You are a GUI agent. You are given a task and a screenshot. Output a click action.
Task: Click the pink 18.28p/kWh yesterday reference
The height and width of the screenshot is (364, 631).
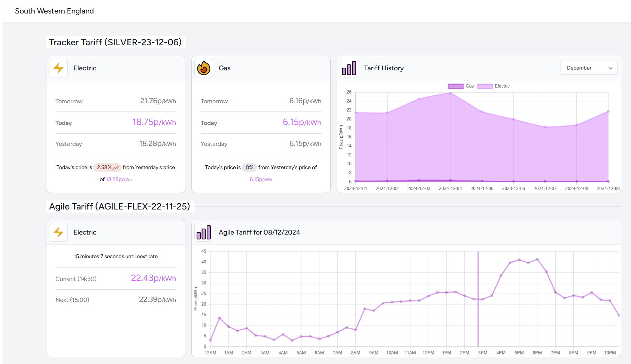119,180
